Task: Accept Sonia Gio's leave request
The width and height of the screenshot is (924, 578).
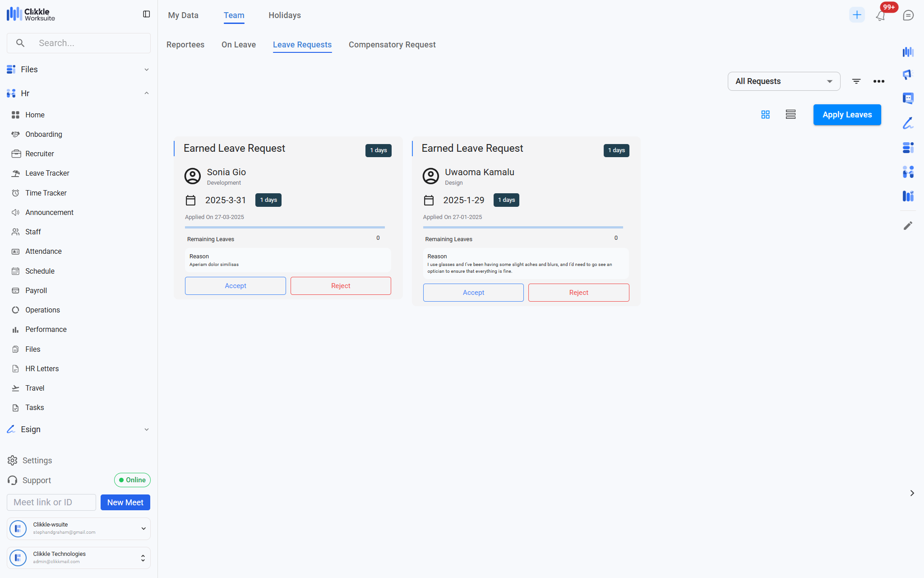Action: [235, 286]
